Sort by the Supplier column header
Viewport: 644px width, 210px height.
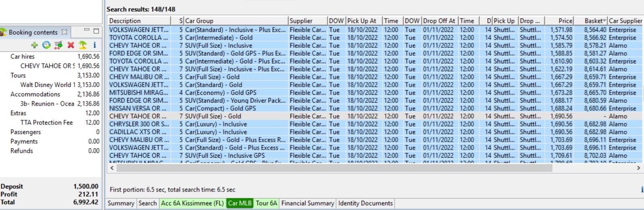tap(308, 21)
